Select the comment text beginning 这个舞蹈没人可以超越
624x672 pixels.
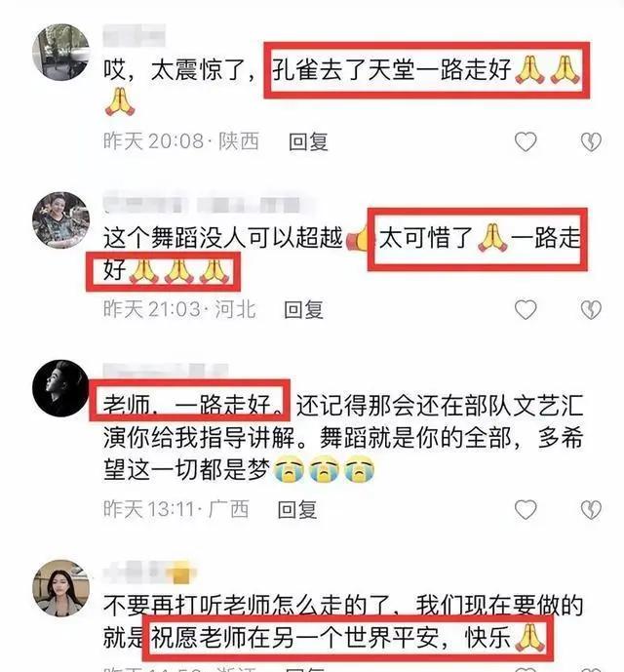(x=343, y=254)
